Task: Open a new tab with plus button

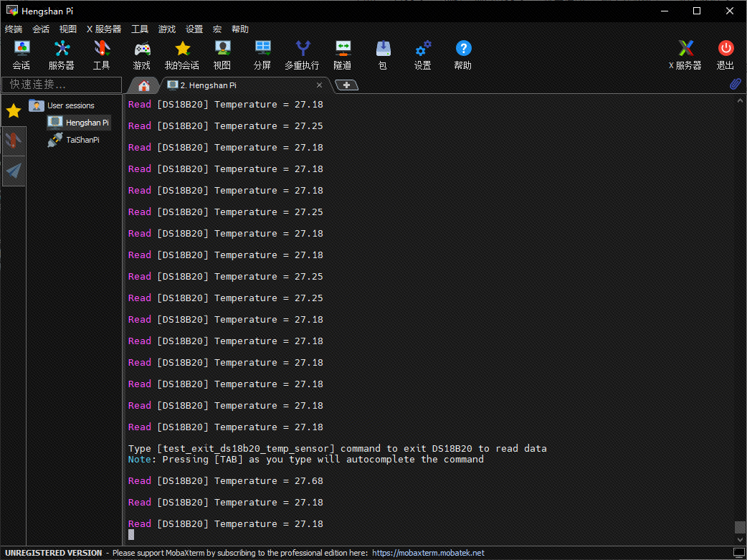Action: click(x=346, y=85)
